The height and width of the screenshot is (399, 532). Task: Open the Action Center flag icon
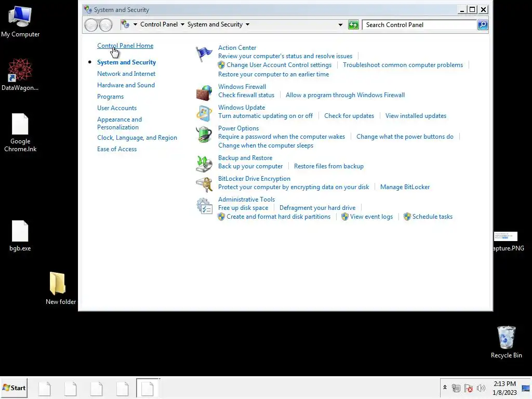[204, 54]
